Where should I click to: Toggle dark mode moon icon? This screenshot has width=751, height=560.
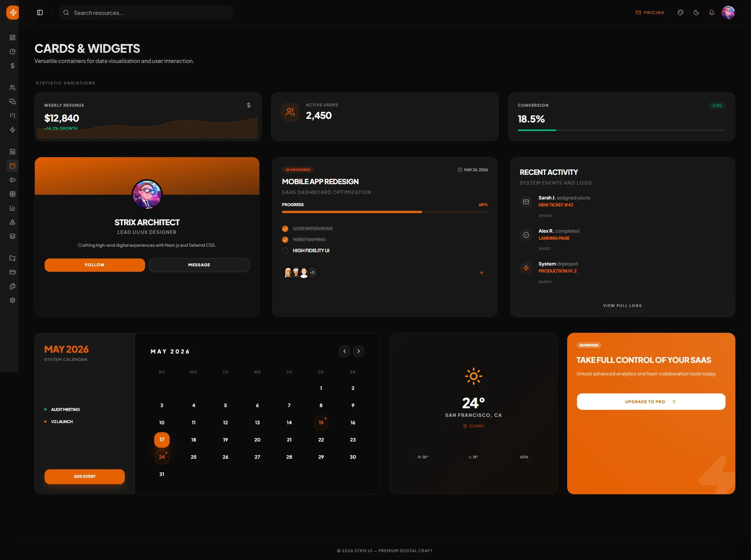[696, 13]
